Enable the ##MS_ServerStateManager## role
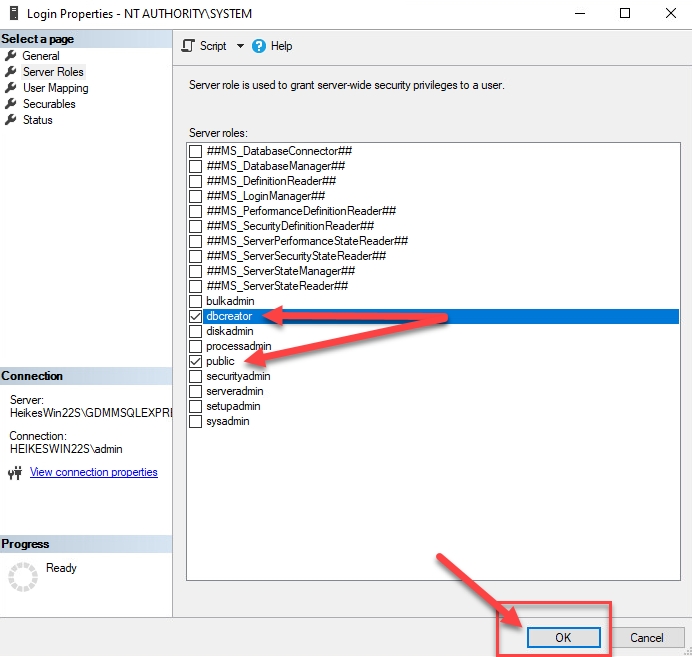This screenshot has height=657, width=692. tap(196, 271)
